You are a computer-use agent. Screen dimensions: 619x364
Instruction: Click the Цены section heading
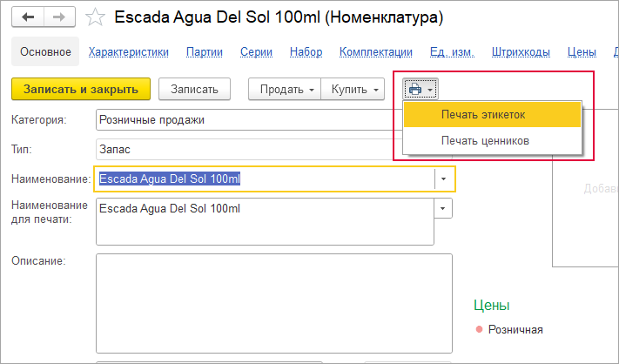[492, 305]
